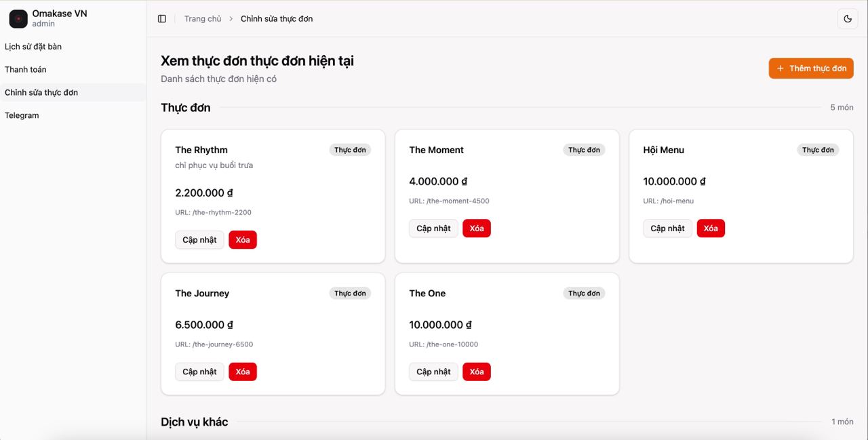Click the '1 món' count label
Viewport: 868px width, 440px height.
(x=842, y=422)
